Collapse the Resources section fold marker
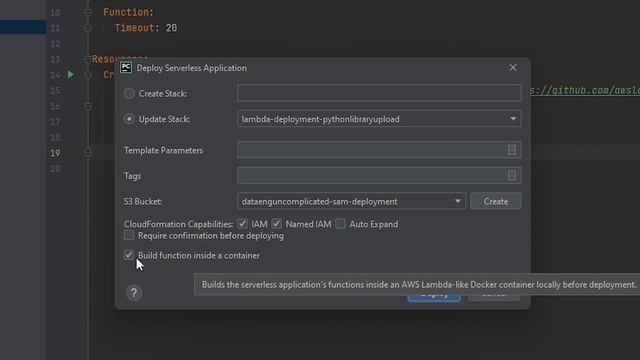Viewport: 640px width, 360px height. [x=88, y=59]
